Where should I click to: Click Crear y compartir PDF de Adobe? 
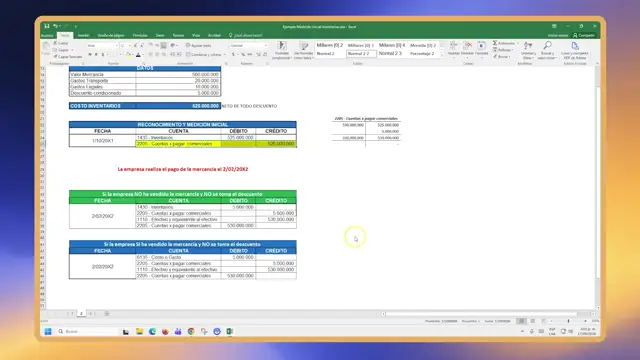coord(575,50)
